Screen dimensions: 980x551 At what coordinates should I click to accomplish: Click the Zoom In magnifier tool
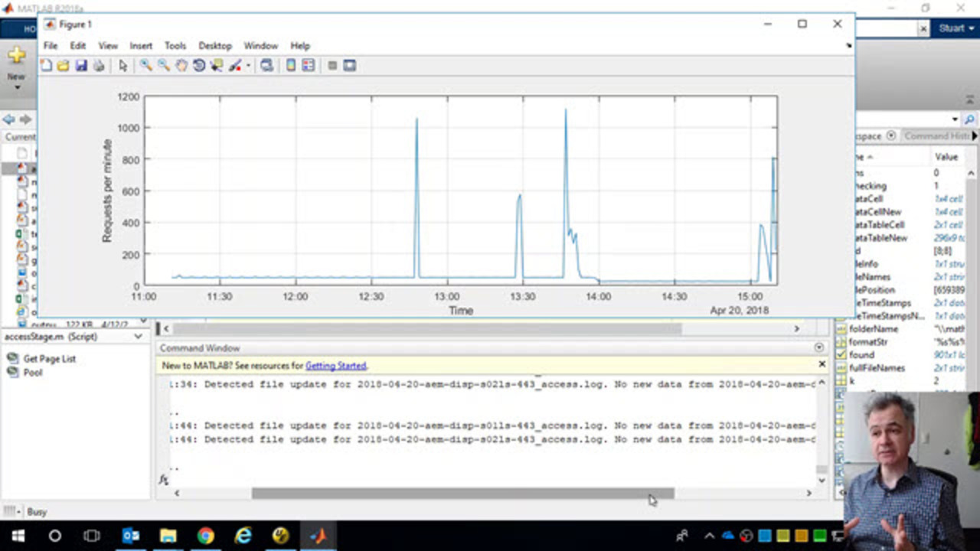point(145,66)
